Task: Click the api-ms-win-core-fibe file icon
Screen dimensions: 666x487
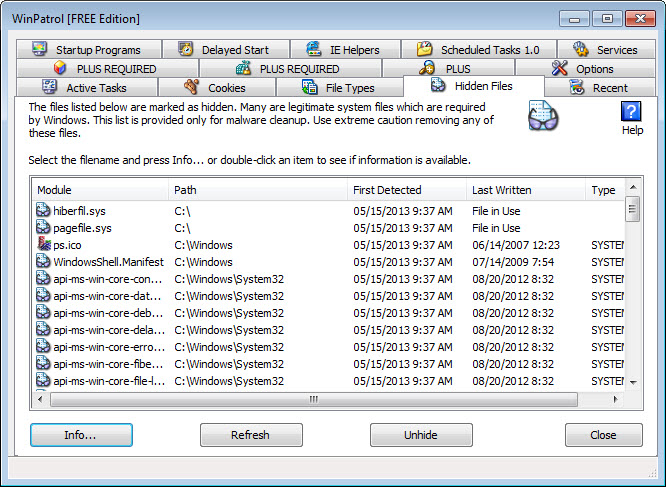Action: tap(43, 363)
